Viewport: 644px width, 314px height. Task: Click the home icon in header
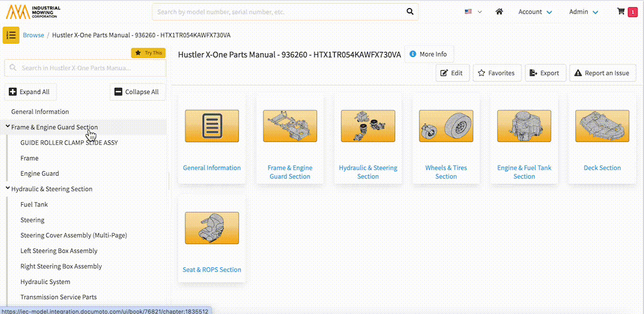(499, 11)
